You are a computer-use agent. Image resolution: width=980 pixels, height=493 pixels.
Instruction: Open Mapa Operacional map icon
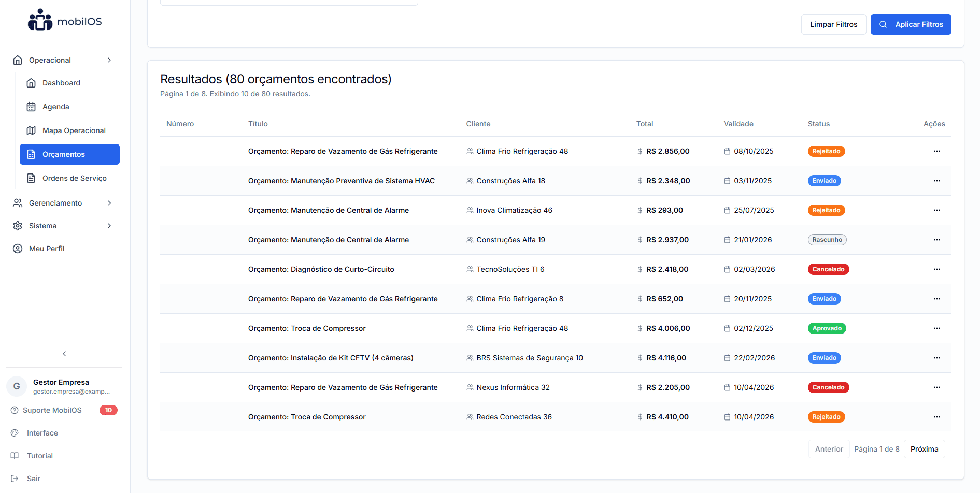tap(31, 130)
